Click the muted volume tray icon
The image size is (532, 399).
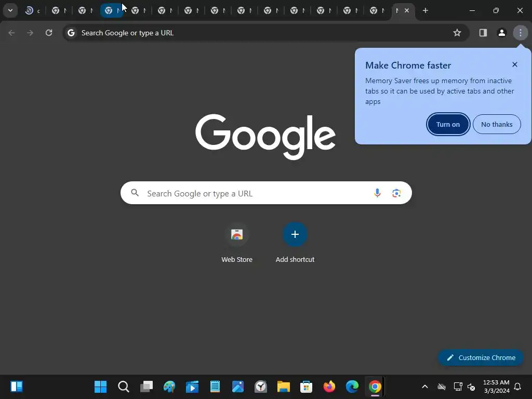[x=471, y=387]
